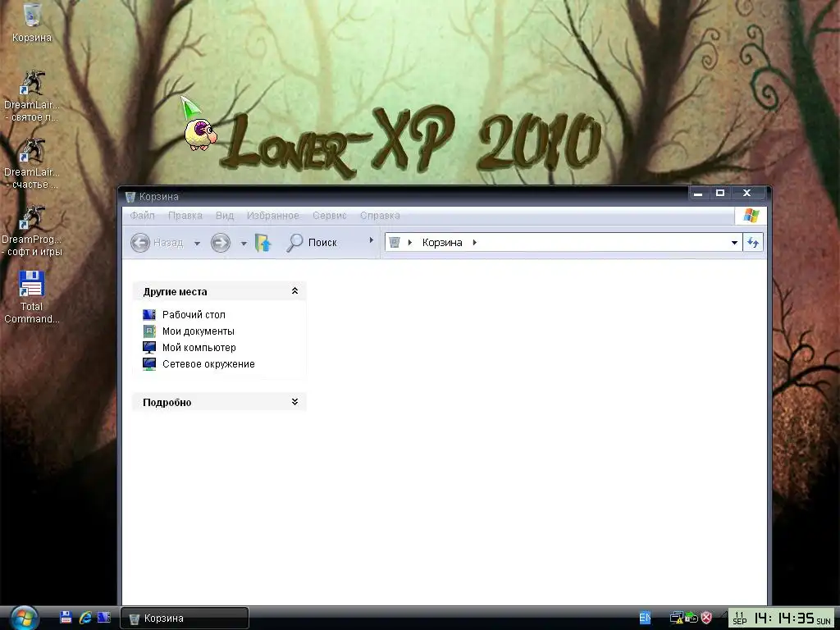Go to Мой компьютер link
Screen dimensions: 840x630
pyautogui.click(x=199, y=347)
